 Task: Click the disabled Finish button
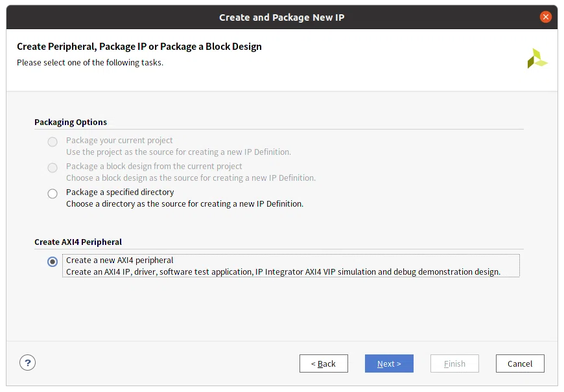point(454,363)
